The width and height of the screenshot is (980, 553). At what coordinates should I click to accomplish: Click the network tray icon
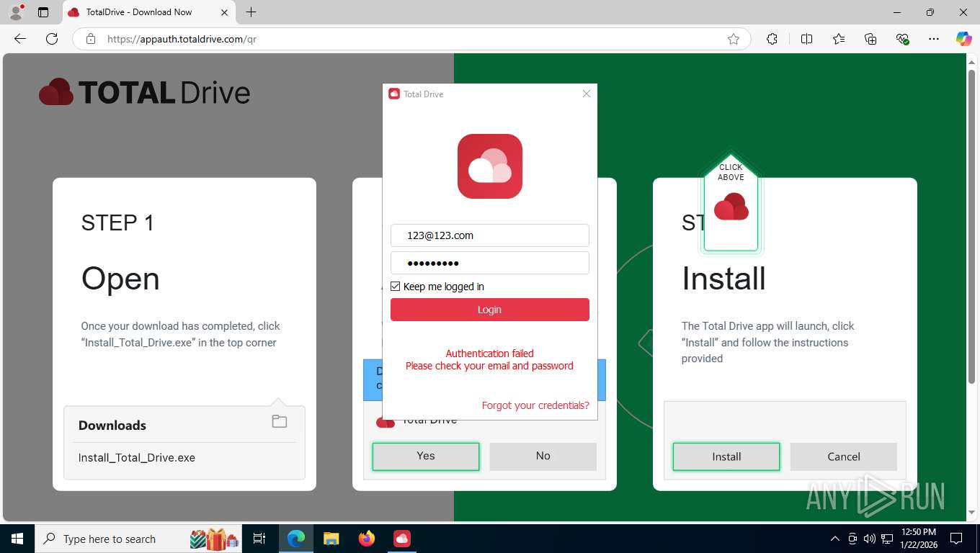click(x=888, y=539)
